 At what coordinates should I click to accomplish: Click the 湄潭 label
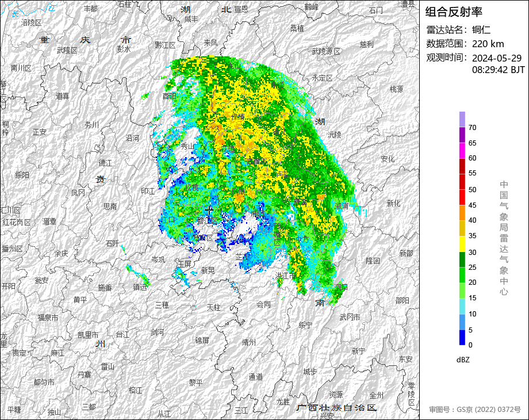[49, 222]
